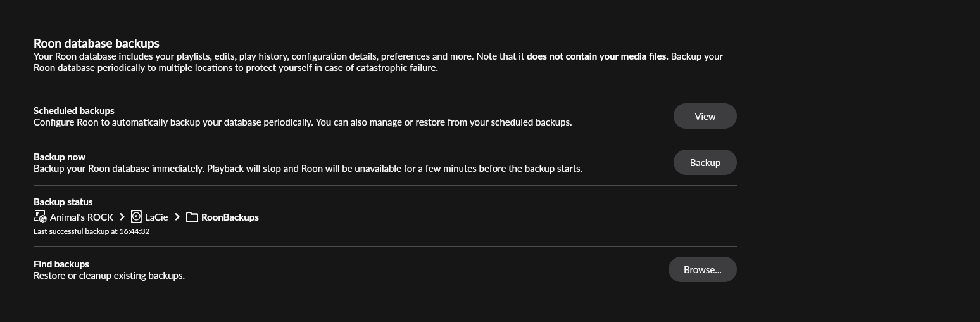
Task: Click the Find backups heading
Action: 61,264
